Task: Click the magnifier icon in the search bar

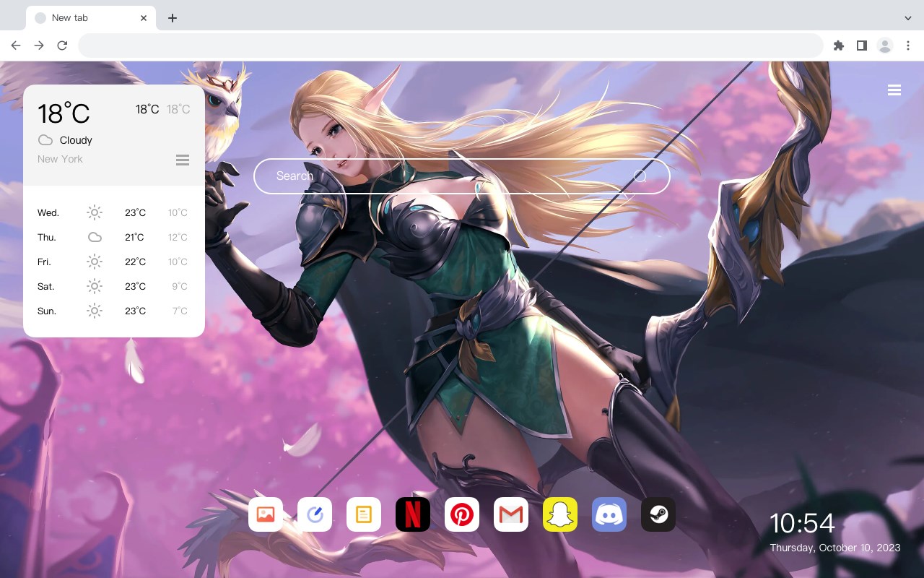Action: point(640,176)
